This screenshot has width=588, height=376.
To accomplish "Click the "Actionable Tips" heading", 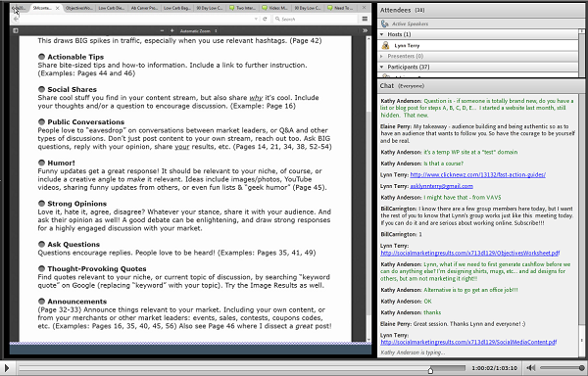I will pos(75,57).
